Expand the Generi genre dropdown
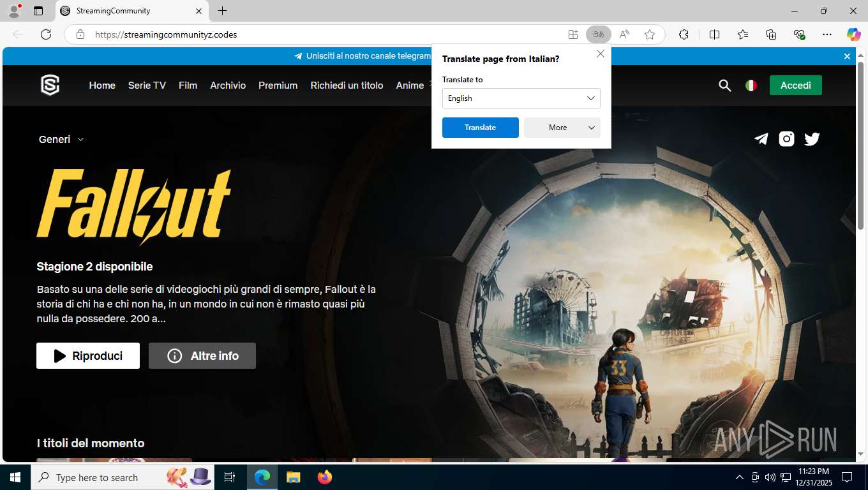The width and height of the screenshot is (868, 490). click(x=61, y=139)
